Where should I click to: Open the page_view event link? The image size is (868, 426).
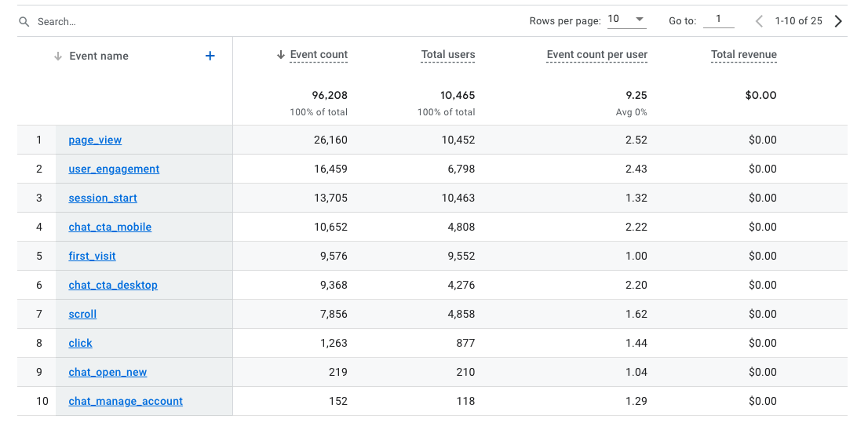pyautogui.click(x=95, y=140)
